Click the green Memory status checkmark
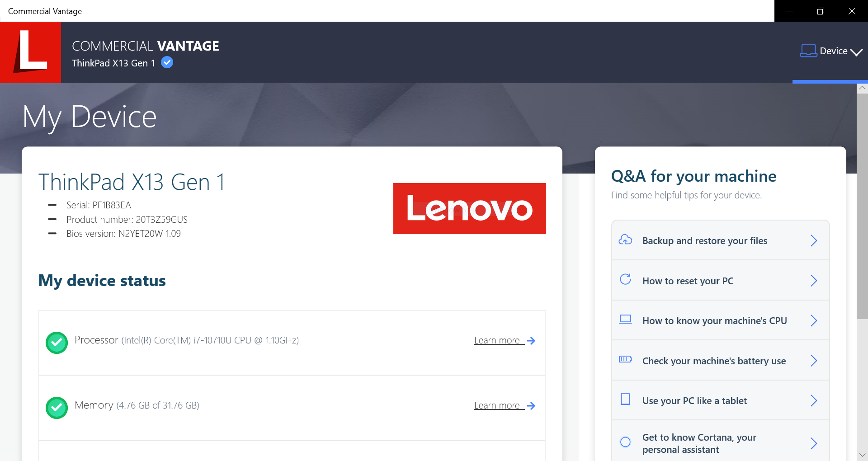 click(57, 408)
